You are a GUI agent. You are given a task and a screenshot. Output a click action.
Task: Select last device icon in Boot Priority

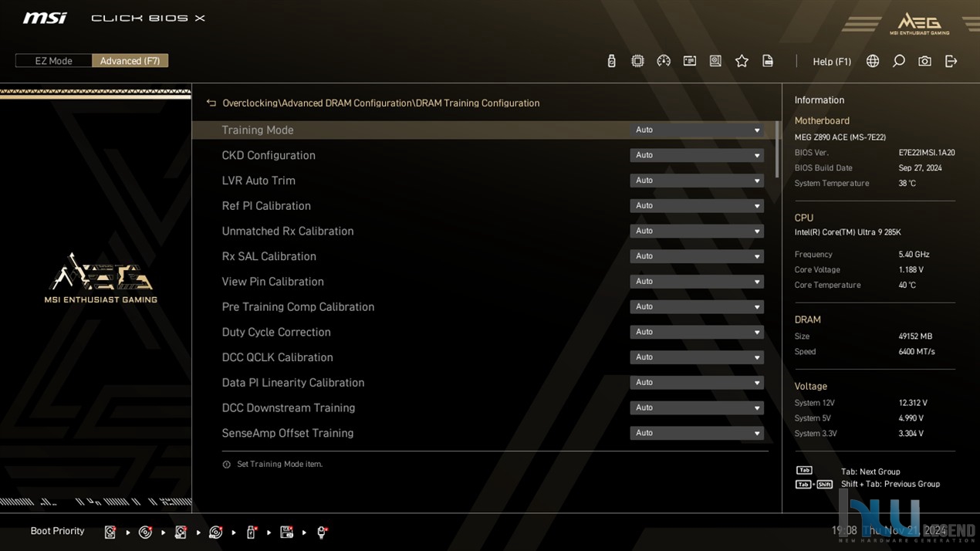point(322,532)
